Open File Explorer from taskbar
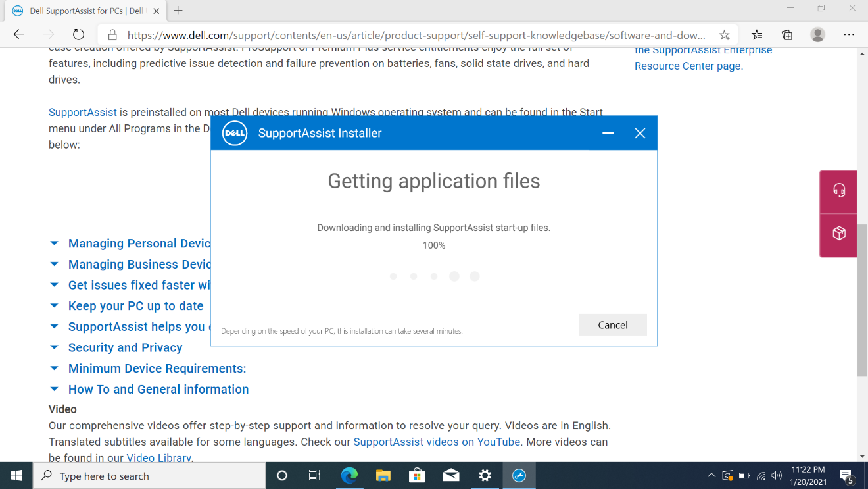The height and width of the screenshot is (489, 868). (383, 475)
